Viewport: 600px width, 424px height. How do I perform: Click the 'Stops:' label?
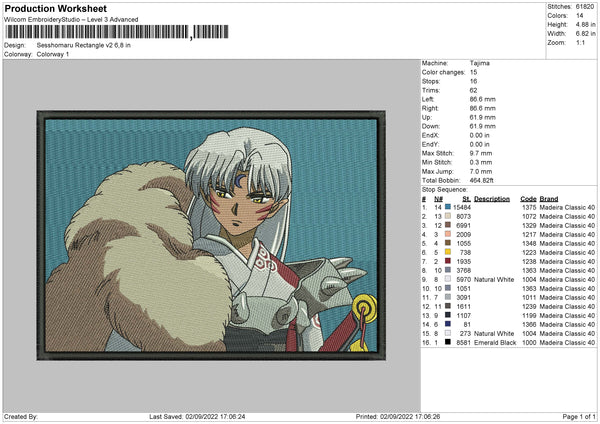(x=431, y=81)
